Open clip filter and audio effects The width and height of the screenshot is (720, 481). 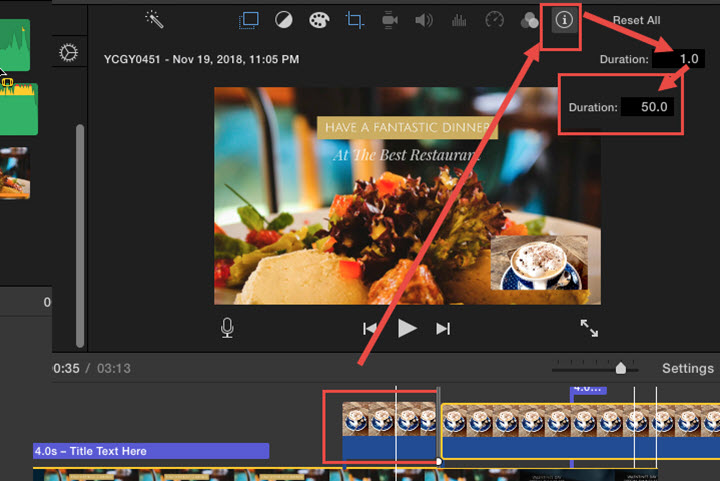coord(530,19)
